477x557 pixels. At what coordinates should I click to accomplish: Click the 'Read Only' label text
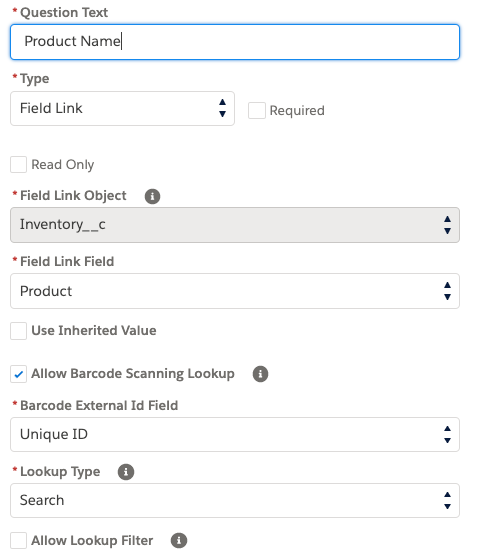pos(63,164)
